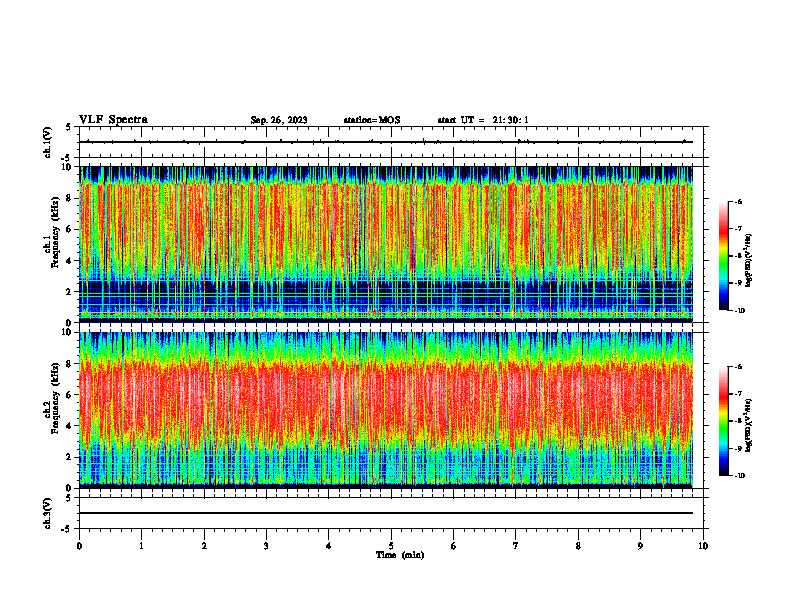Select the date "Sep. 26, 2023"

[x=279, y=120]
